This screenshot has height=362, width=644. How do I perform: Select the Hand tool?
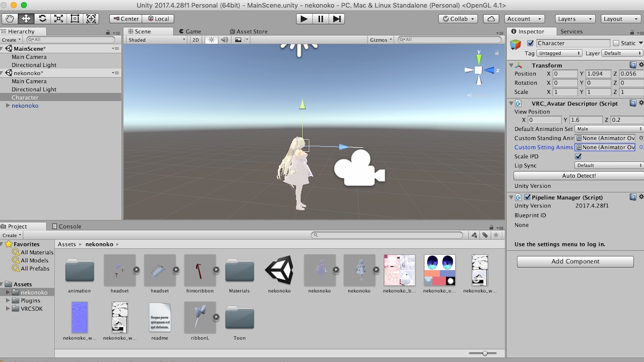10,18
